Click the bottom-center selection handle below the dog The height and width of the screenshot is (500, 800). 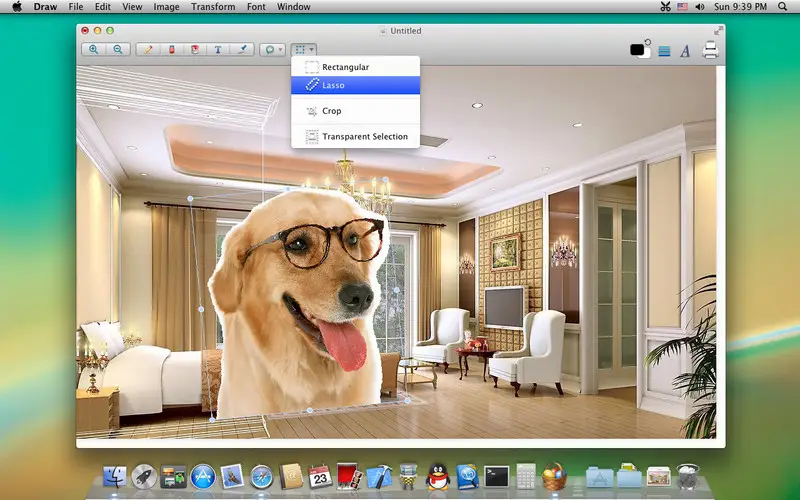pyautogui.click(x=309, y=410)
